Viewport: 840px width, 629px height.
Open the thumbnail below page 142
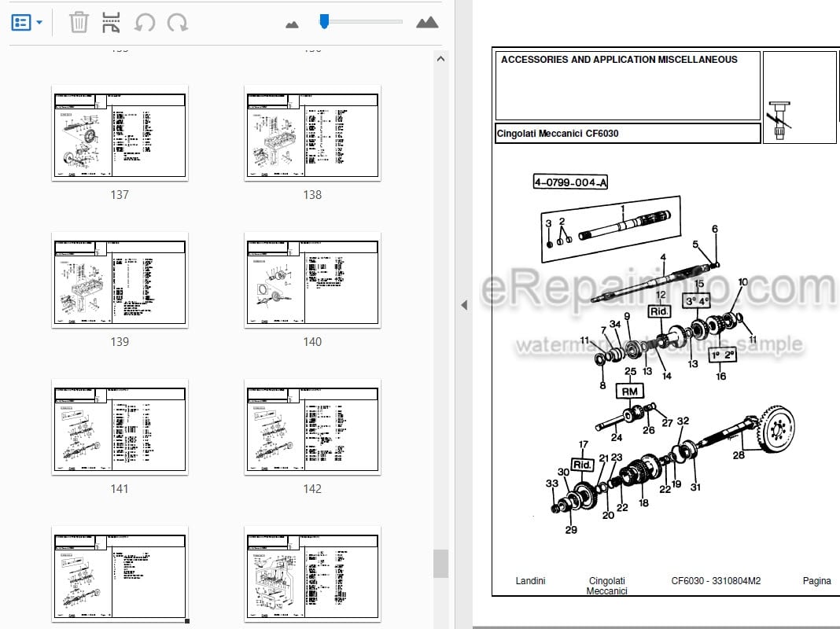[x=312, y=575]
